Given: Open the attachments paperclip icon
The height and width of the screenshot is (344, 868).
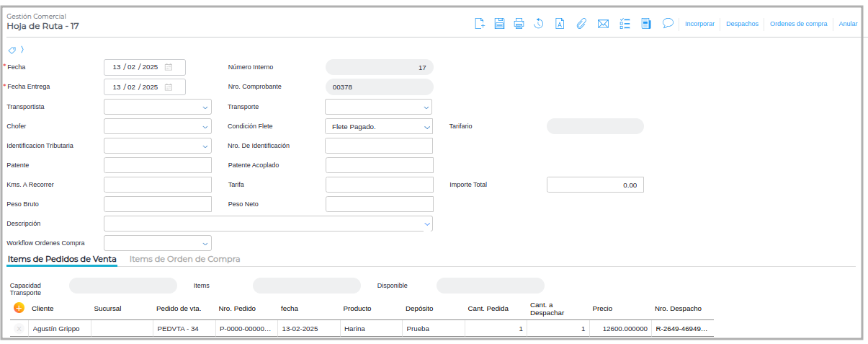Looking at the screenshot, I should click(581, 24).
